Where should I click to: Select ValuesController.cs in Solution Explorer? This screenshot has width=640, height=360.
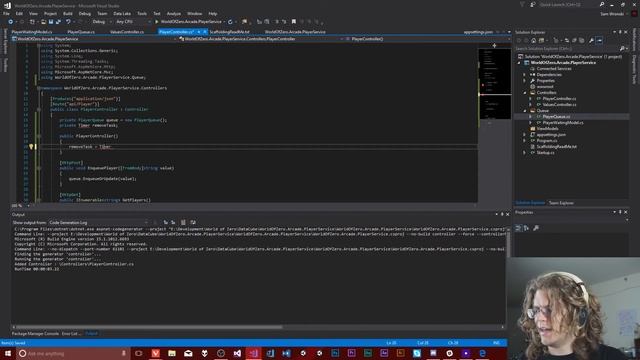[x=559, y=104]
